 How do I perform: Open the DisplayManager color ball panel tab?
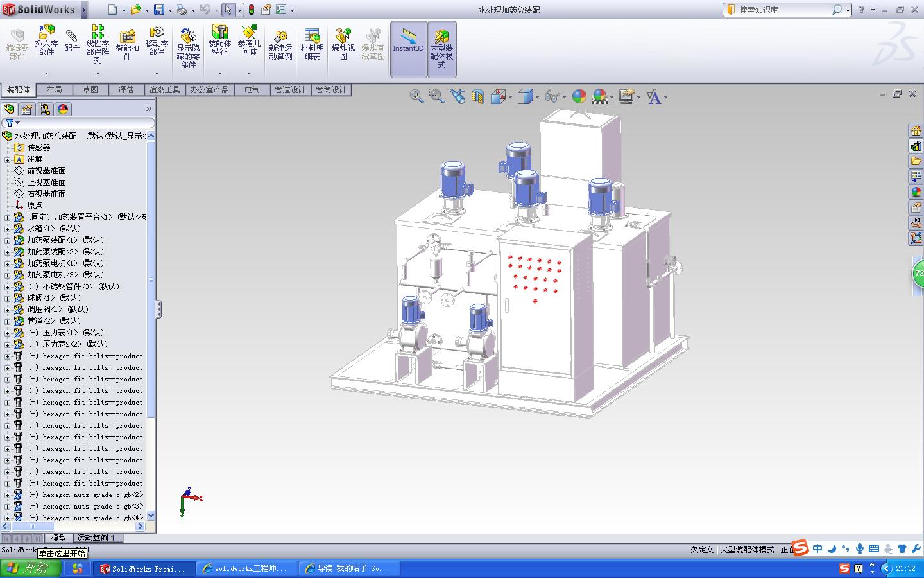point(63,109)
